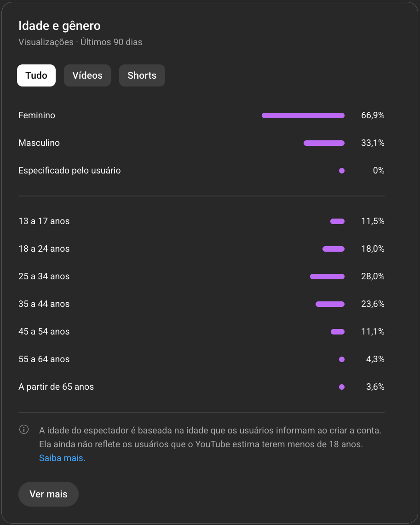420x525 pixels.
Task: Click the Visualizações · Últimos 90 dias subtitle
Action: (80, 42)
